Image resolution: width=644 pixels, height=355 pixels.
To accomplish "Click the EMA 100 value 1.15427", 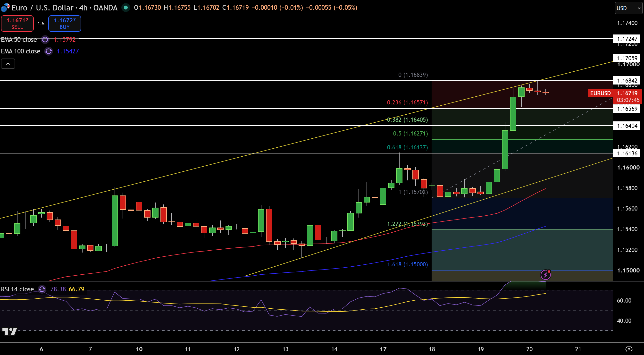I will click(x=68, y=51).
